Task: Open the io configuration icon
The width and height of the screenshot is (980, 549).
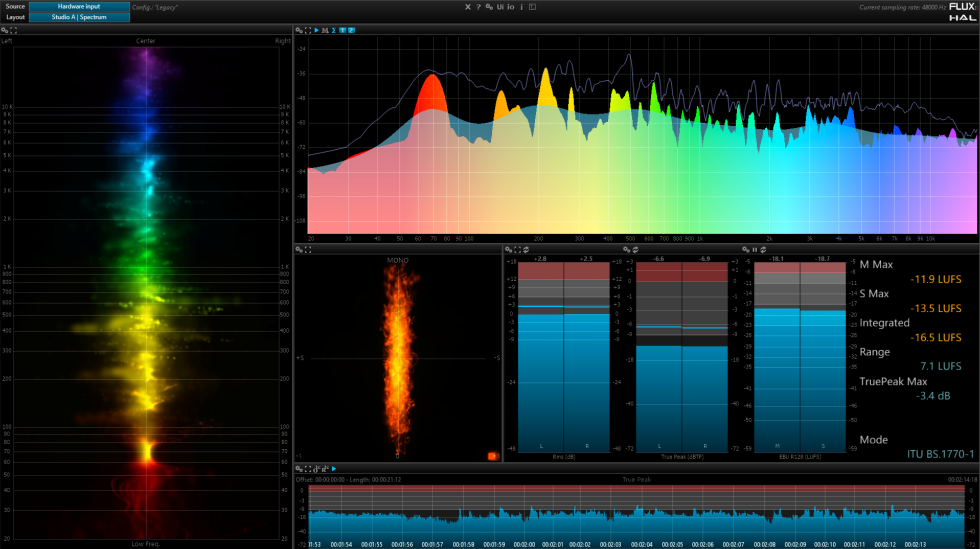Action: (510, 7)
